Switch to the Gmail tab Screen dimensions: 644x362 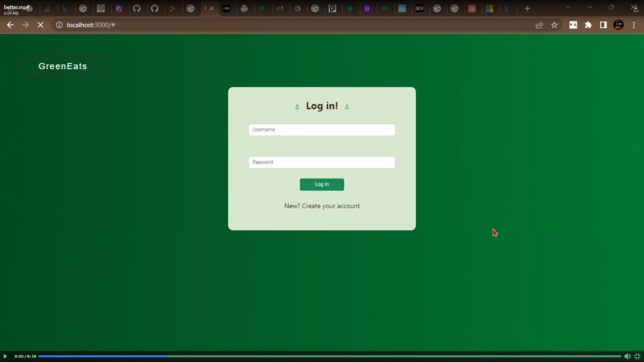click(x=280, y=9)
